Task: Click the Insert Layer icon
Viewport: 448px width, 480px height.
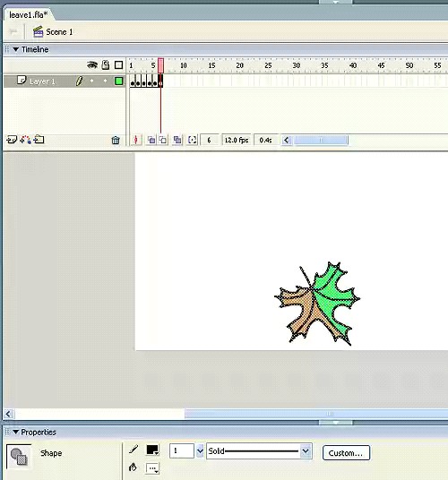Action: pyautogui.click(x=12, y=140)
